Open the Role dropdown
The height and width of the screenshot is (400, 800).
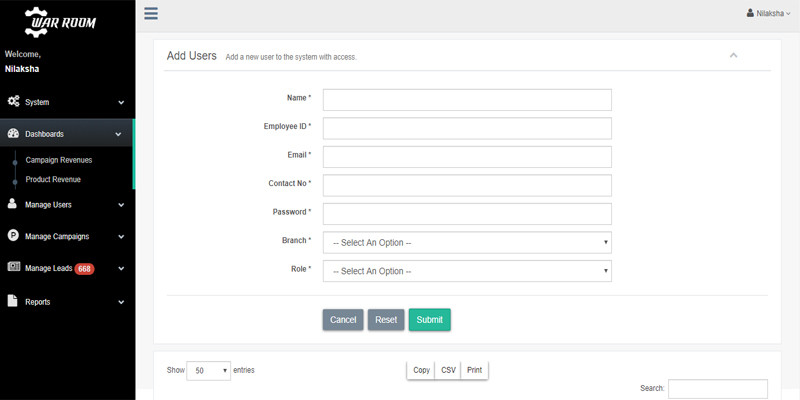pos(467,271)
